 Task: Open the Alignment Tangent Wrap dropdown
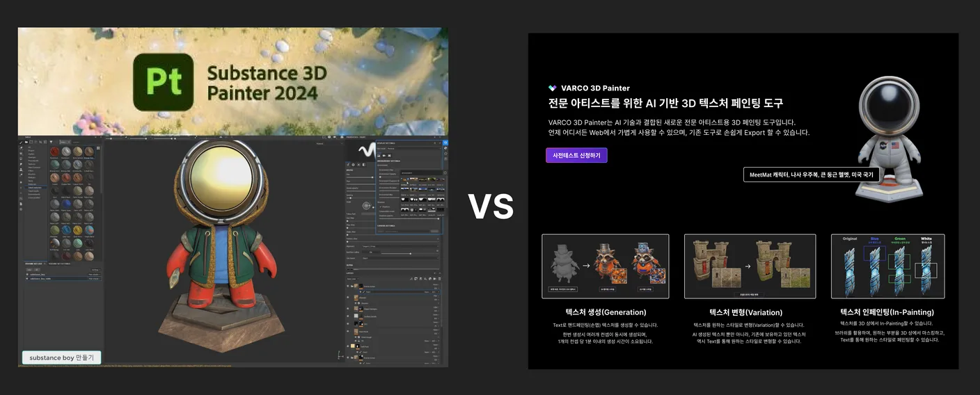tap(400, 246)
